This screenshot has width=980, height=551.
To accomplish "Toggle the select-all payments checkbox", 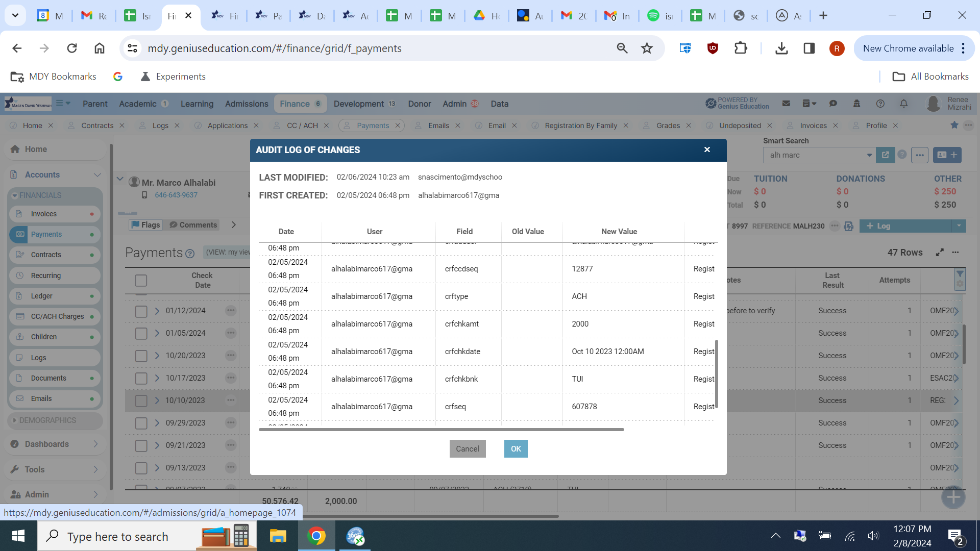I will tap(141, 280).
